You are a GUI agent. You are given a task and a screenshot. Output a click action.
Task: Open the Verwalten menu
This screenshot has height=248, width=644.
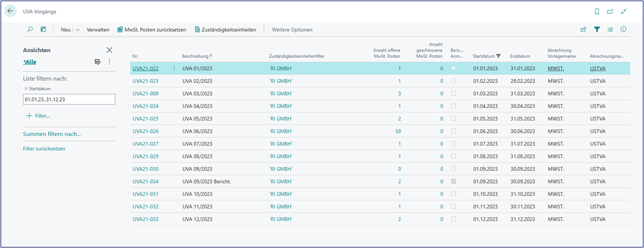pos(97,30)
